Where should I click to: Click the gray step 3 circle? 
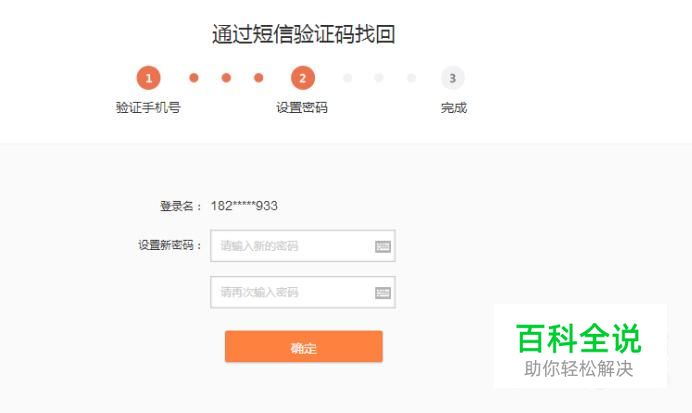click(x=452, y=78)
